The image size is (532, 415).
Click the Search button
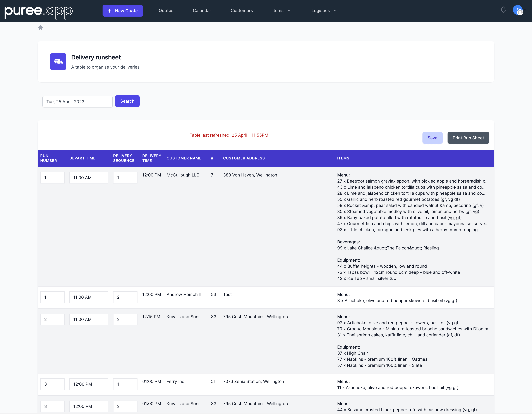127,101
